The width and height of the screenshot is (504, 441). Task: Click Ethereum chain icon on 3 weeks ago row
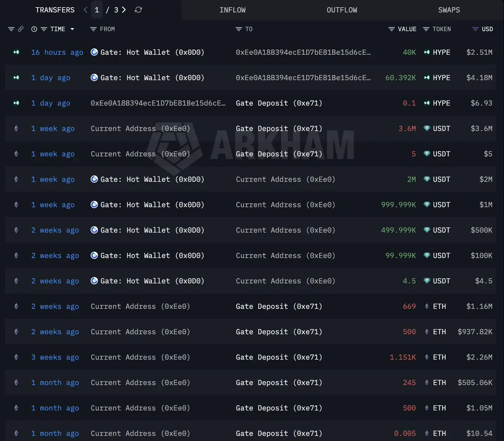[x=16, y=357]
